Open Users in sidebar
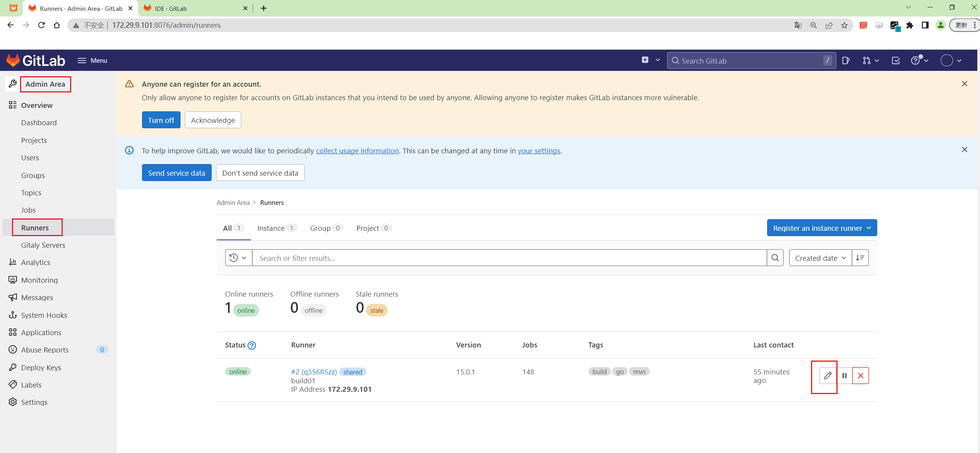Screen dimensions: 980x453 [30, 158]
